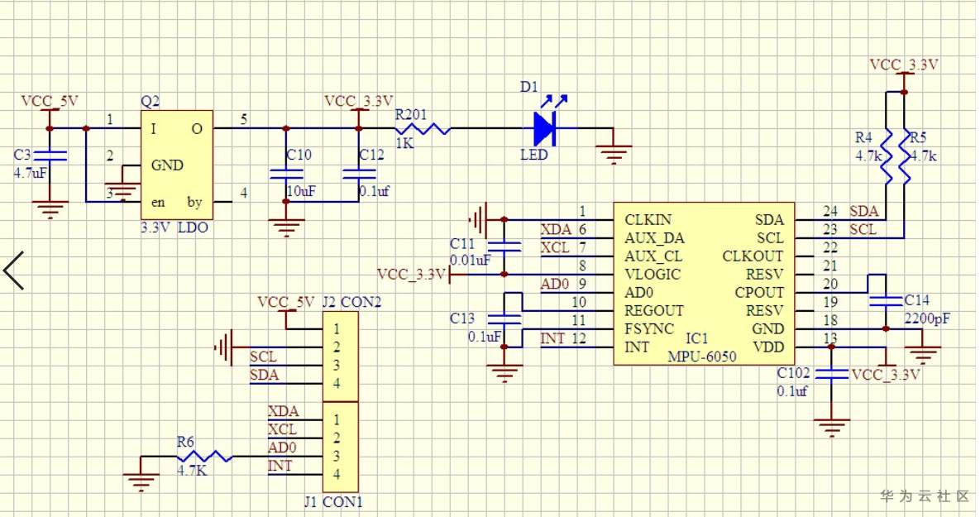The height and width of the screenshot is (517, 980).
Task: Click the IC1 designator text
Action: coord(697,339)
